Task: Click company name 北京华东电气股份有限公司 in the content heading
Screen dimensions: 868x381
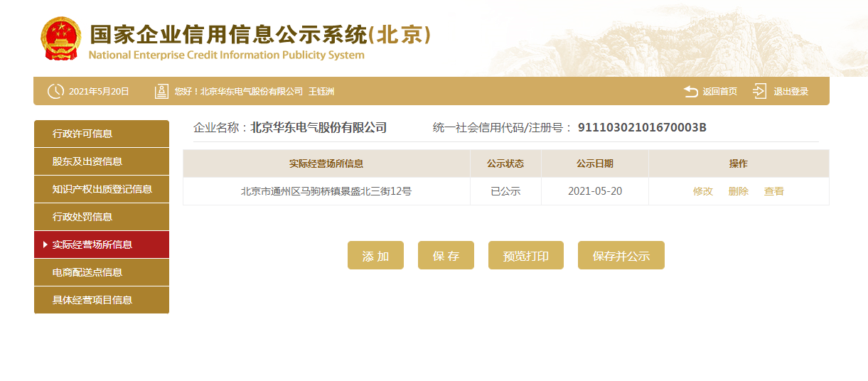Action: (318, 128)
